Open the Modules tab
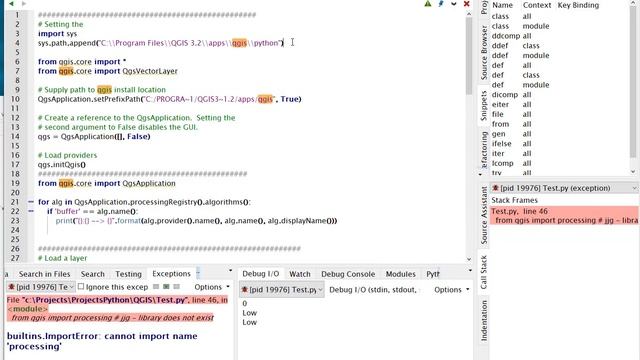This screenshot has height=360, width=640. click(400, 274)
